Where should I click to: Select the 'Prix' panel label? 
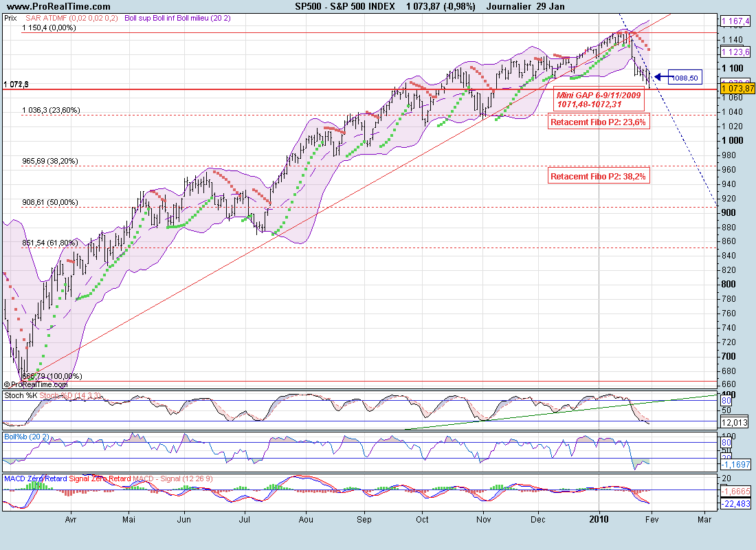10,18
